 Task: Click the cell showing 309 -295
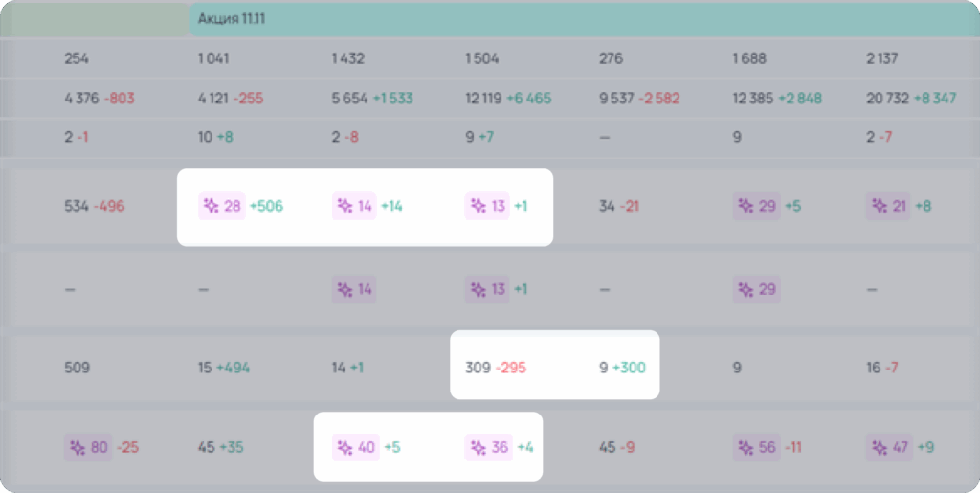[496, 368]
